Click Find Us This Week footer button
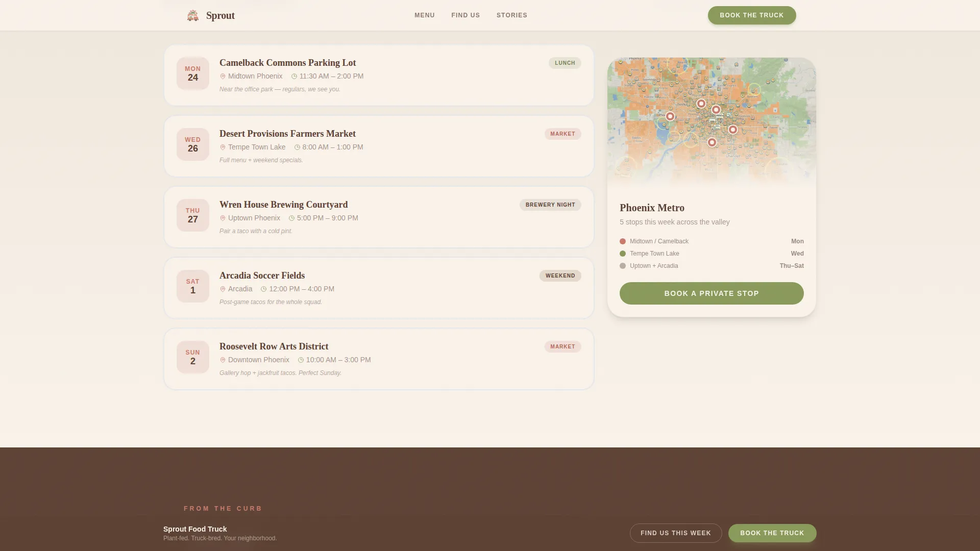The image size is (980, 551). (676, 533)
